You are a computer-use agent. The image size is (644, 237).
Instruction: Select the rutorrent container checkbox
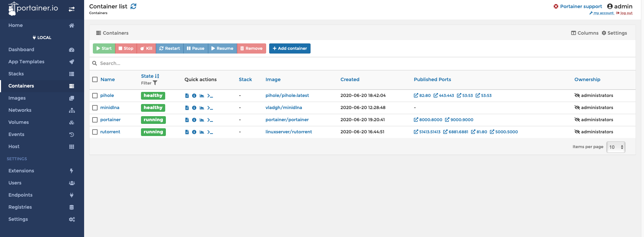pyautogui.click(x=95, y=132)
